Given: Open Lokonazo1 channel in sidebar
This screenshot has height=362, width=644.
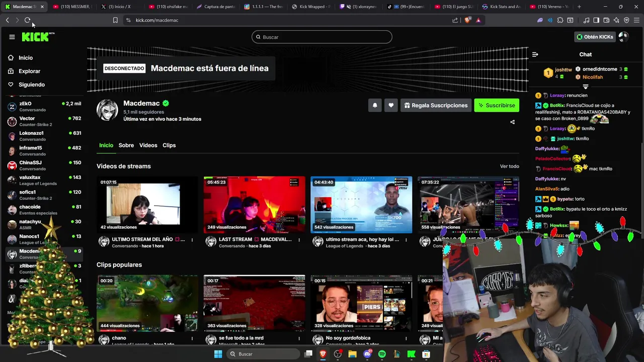Looking at the screenshot, I should tap(44, 136).
